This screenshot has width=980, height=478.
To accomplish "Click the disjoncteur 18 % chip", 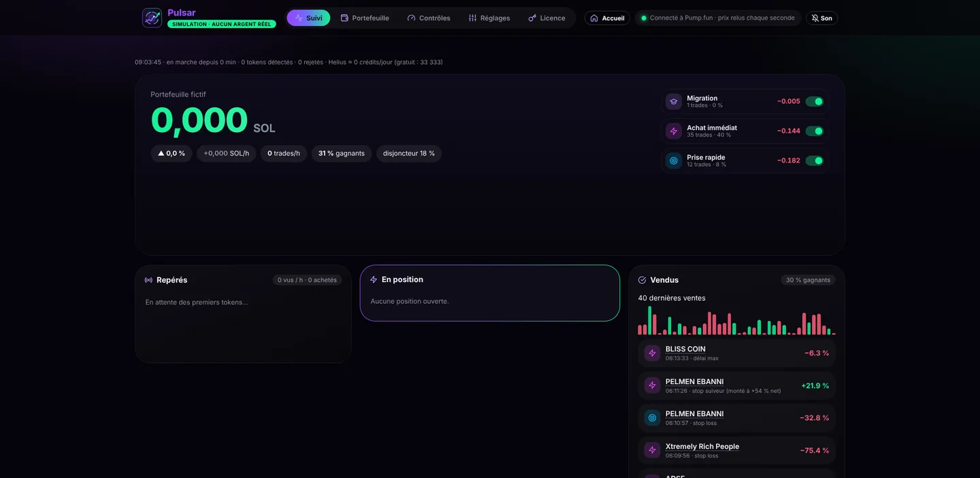I will 409,154.
